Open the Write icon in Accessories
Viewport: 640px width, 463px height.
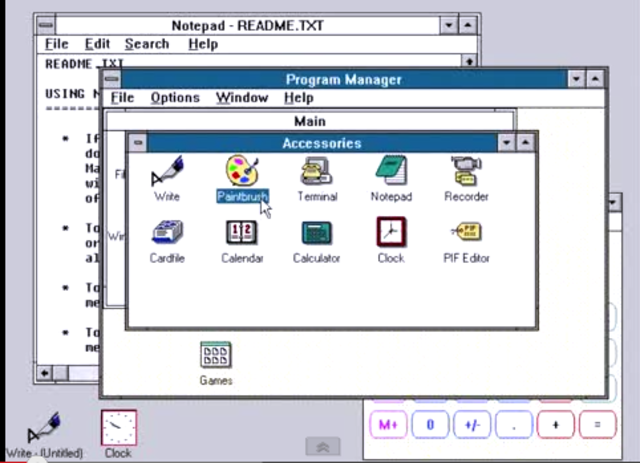click(x=167, y=171)
